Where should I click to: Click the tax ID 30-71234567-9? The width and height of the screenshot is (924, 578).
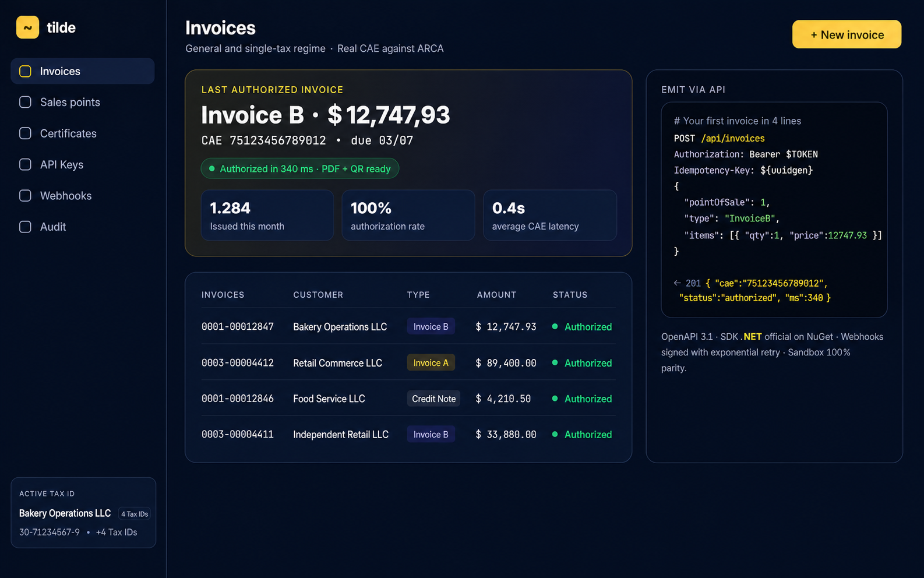tap(50, 532)
